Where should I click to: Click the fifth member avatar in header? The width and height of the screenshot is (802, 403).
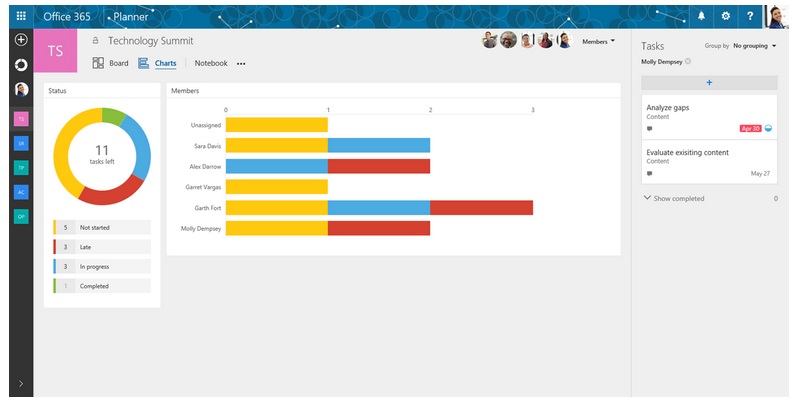click(564, 40)
